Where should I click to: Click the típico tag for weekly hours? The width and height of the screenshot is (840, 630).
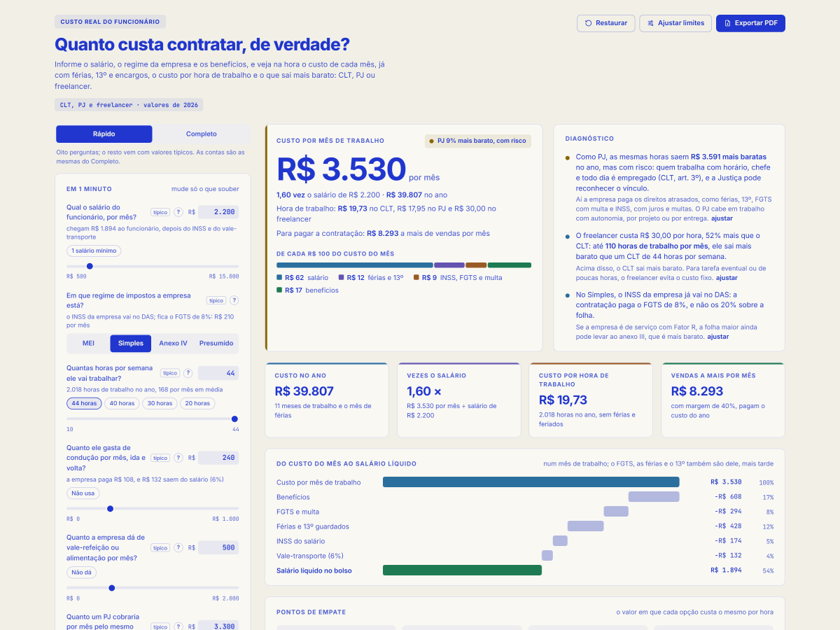click(x=170, y=373)
